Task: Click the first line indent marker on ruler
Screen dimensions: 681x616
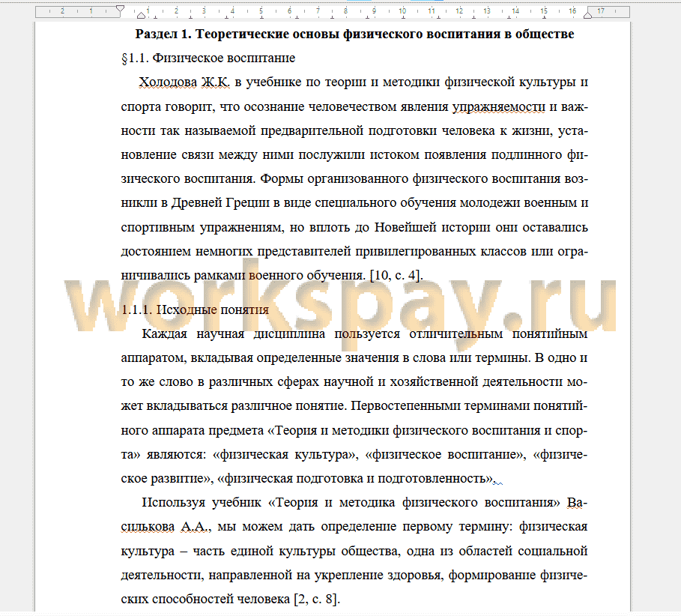Action: tap(121, 9)
